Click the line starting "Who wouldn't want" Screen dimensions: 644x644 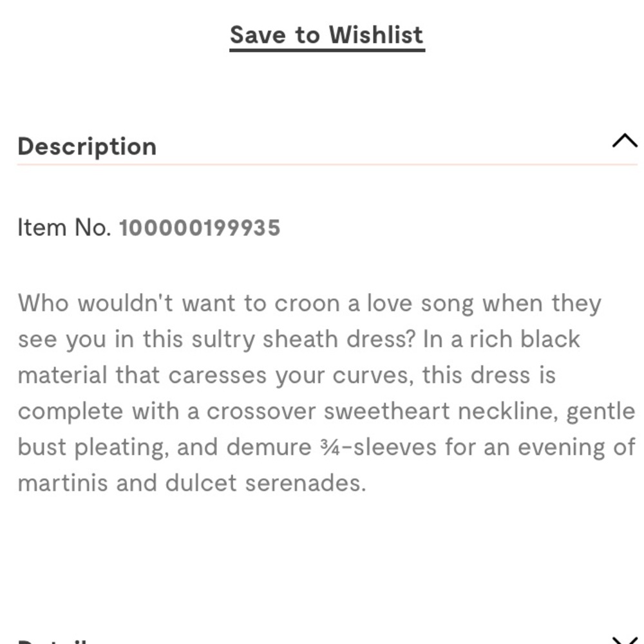click(309, 303)
